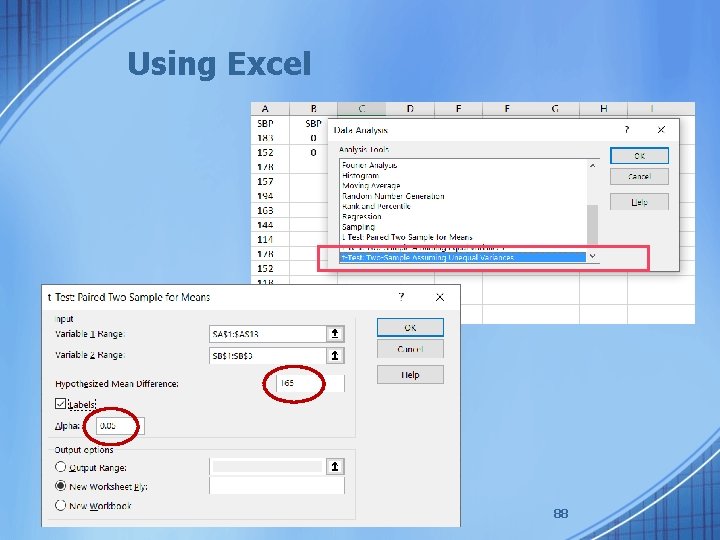
Task: Click scroll down arrow in Analysis Tools list
Action: tap(592, 256)
